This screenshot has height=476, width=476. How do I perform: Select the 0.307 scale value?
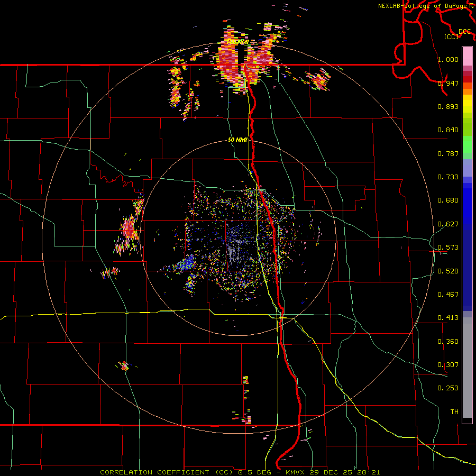tap(448, 365)
